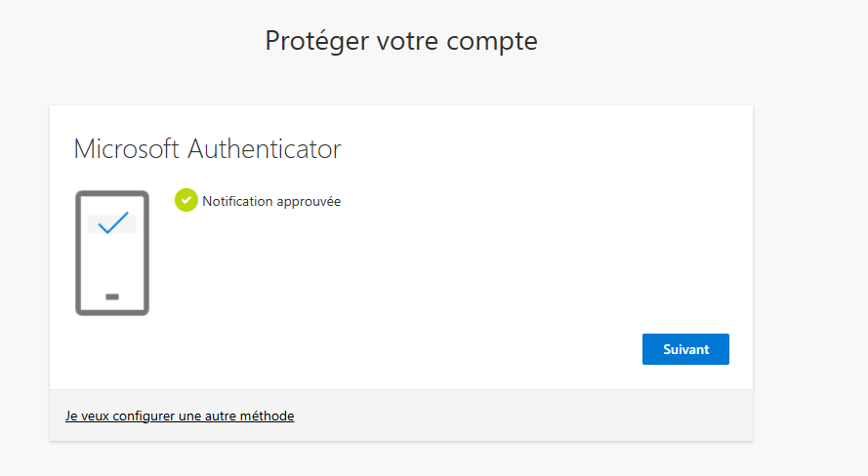
Task: Click the "Protéger votre compte" page title
Action: click(401, 41)
